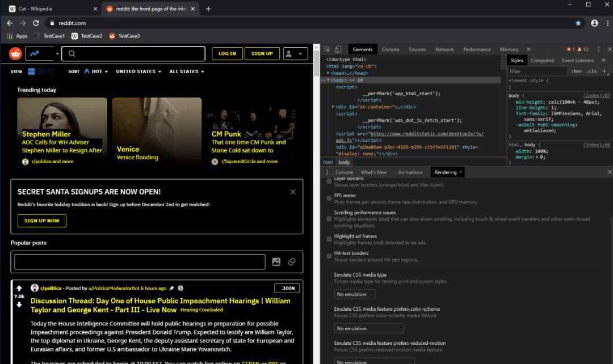Switch to the Elements tab in DevTools
613x364 pixels.
(362, 49)
